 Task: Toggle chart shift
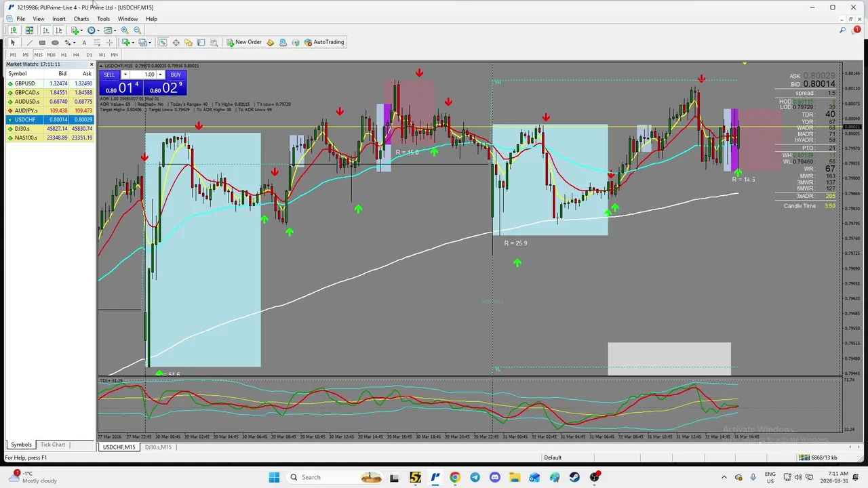click(59, 30)
